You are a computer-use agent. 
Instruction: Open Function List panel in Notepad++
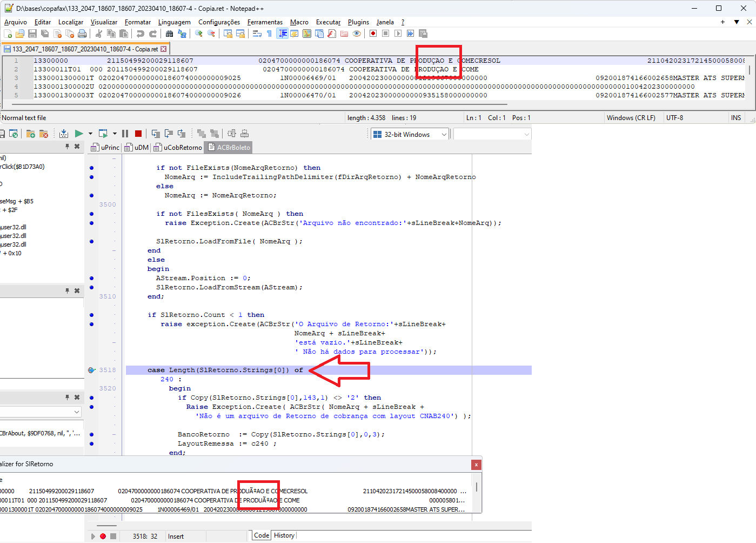click(332, 34)
